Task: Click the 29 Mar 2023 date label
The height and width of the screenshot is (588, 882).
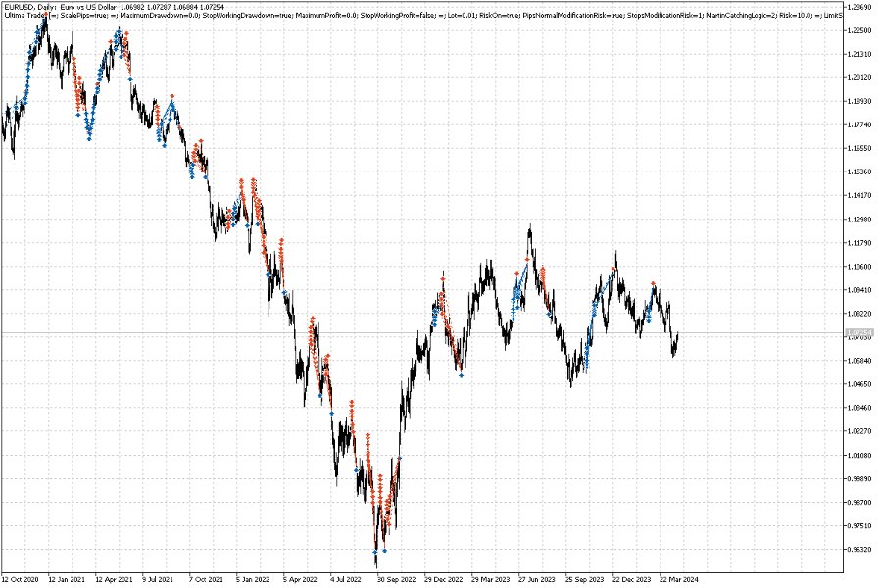Action: click(x=491, y=579)
